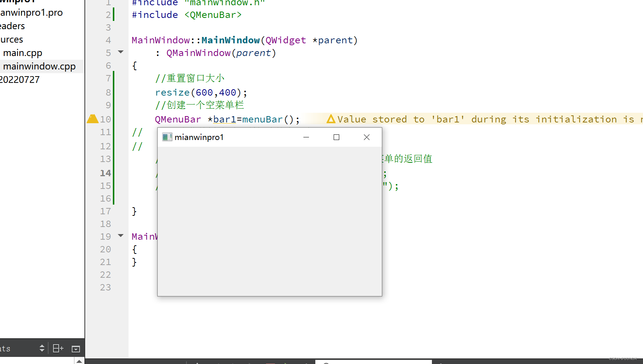This screenshot has height=364, width=643.
Task: Click line number 17 in the gutter
Action: click(106, 211)
